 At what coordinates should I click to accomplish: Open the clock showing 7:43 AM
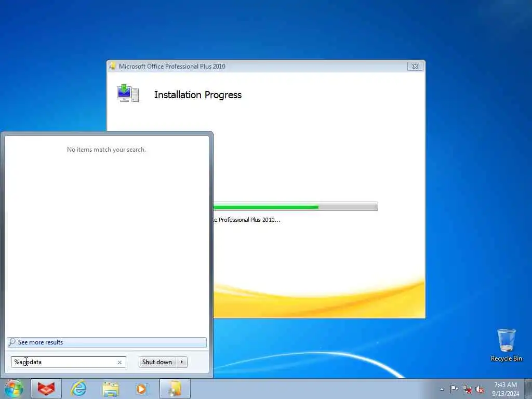(x=506, y=389)
